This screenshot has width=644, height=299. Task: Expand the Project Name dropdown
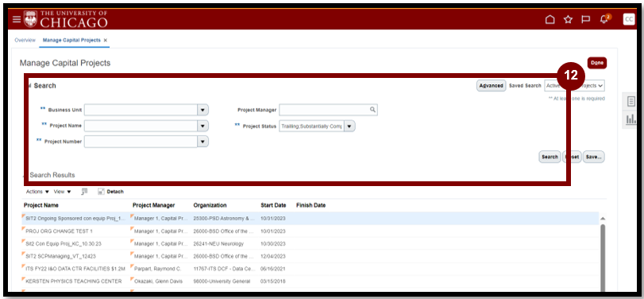point(203,126)
